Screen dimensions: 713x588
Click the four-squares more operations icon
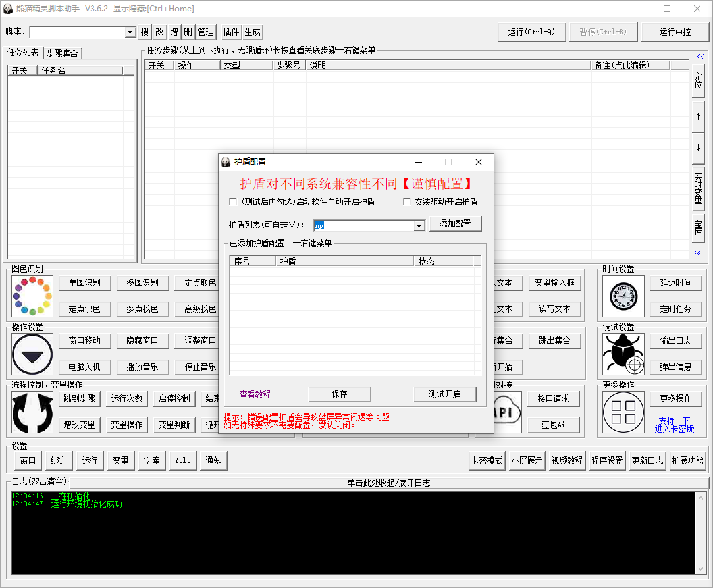point(623,412)
